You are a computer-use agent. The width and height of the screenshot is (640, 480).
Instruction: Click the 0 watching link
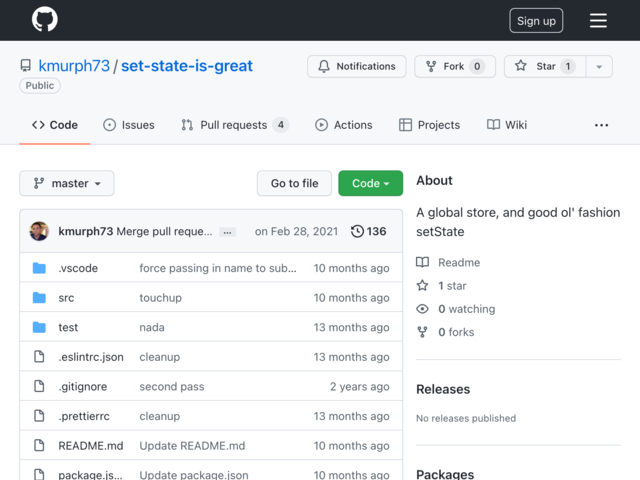tap(467, 309)
